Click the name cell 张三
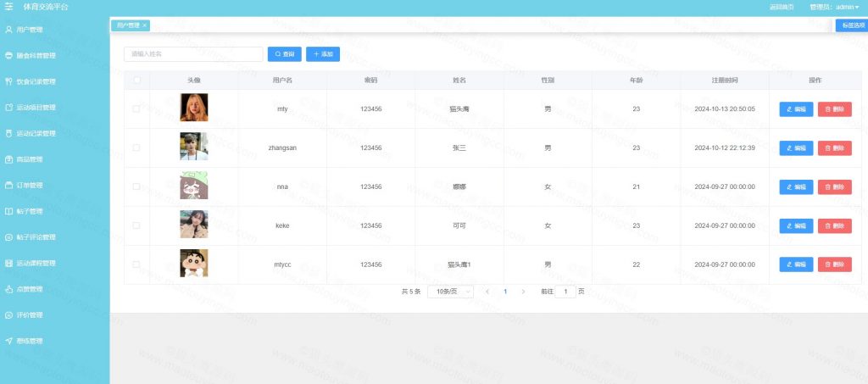The height and width of the screenshot is (384, 868). [x=459, y=148]
